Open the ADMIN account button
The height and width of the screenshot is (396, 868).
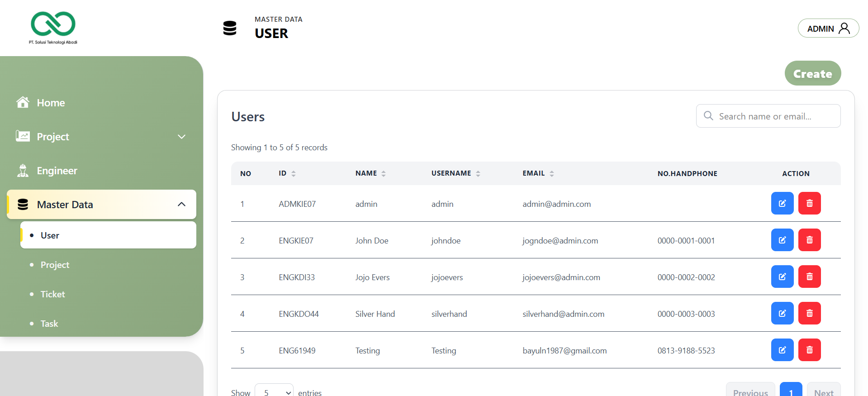point(828,28)
